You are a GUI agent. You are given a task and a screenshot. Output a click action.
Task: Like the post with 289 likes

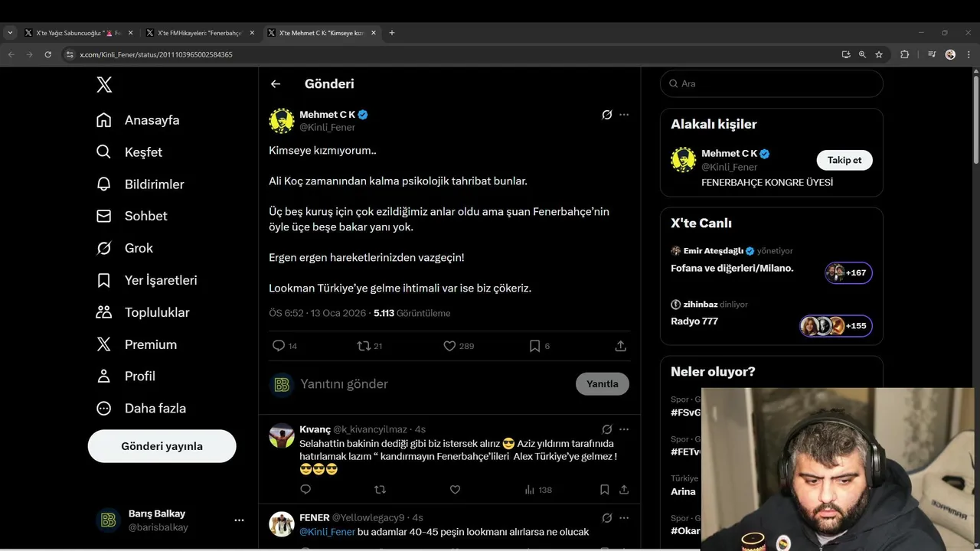click(459, 346)
